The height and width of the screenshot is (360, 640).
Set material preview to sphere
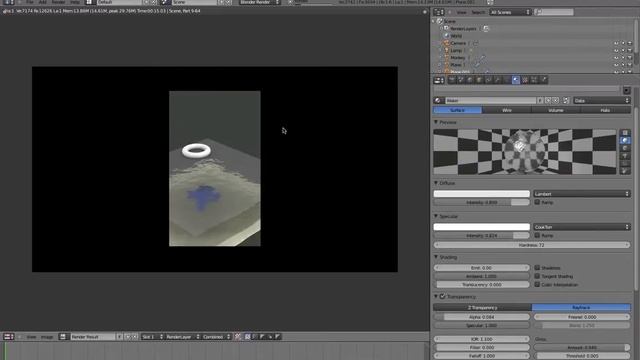[625, 140]
